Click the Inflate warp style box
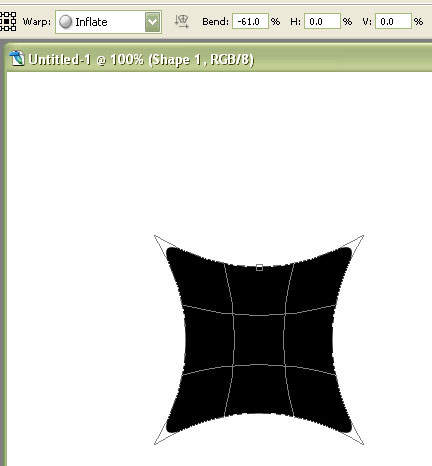 [x=108, y=22]
